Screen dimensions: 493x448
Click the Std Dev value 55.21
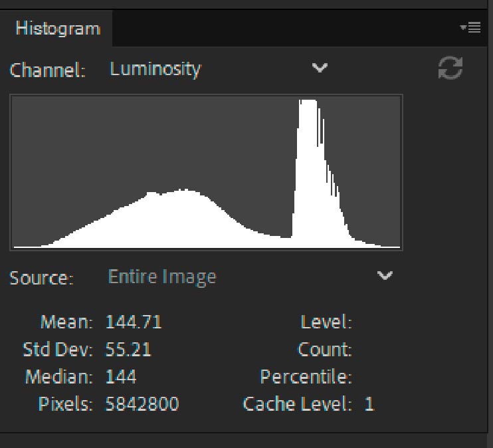coord(128,350)
